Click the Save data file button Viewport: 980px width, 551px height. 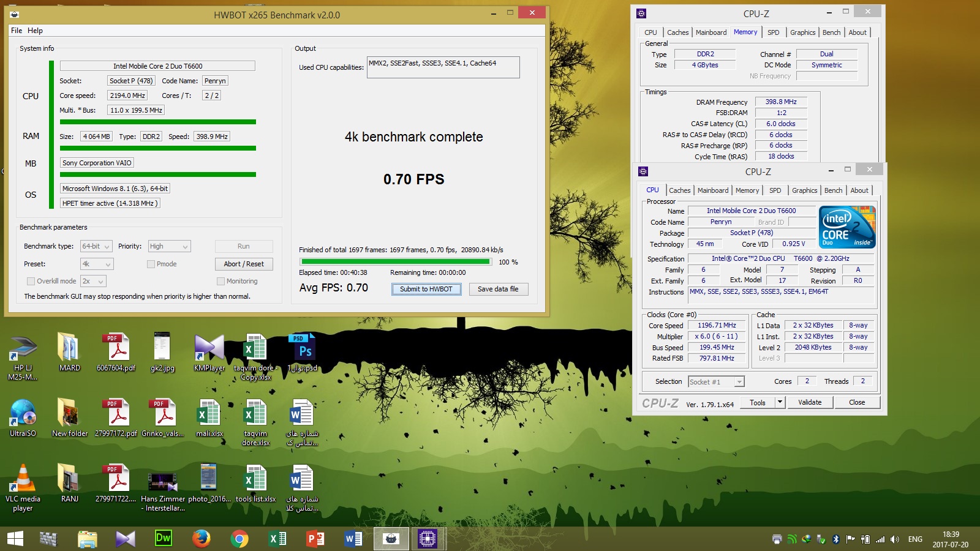coord(498,289)
